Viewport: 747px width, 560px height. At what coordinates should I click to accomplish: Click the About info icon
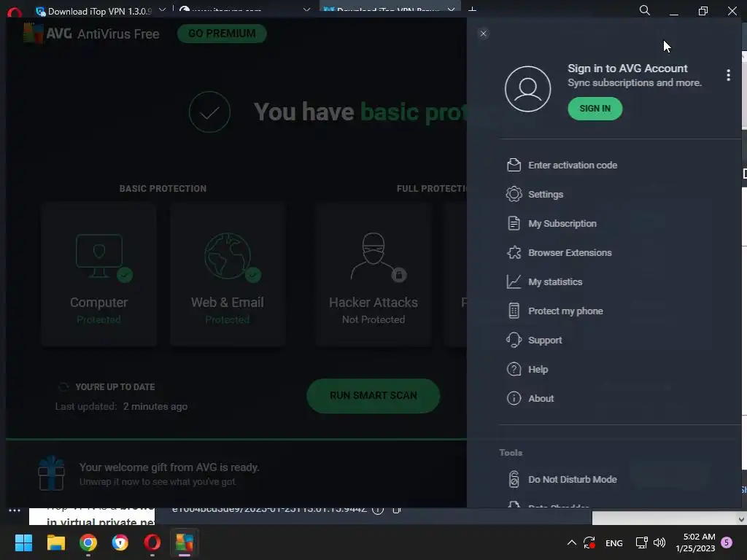coord(514,398)
